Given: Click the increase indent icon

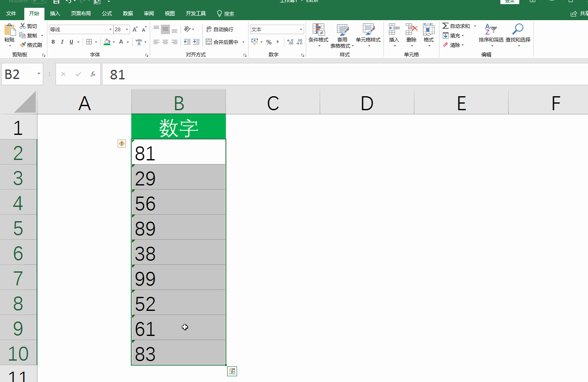Looking at the screenshot, I should 196,42.
